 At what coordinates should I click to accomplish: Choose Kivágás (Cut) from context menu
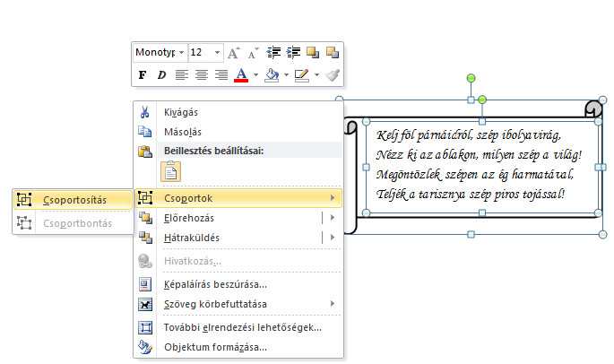pyautogui.click(x=238, y=112)
